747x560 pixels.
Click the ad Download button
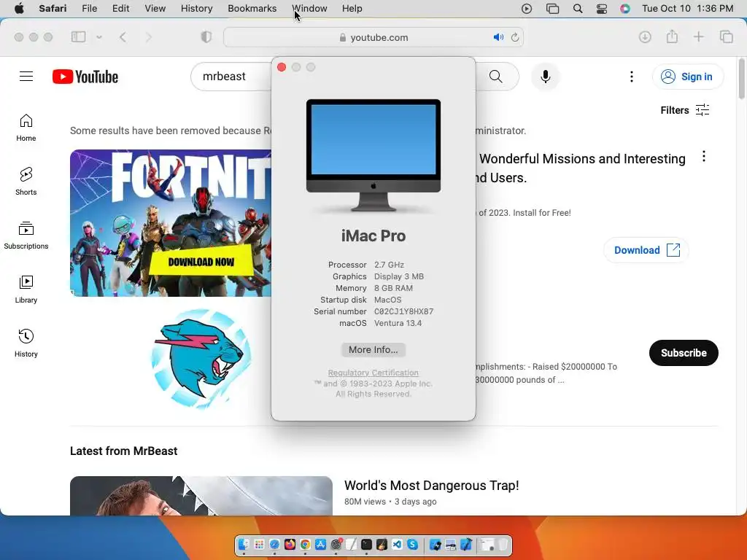646,250
